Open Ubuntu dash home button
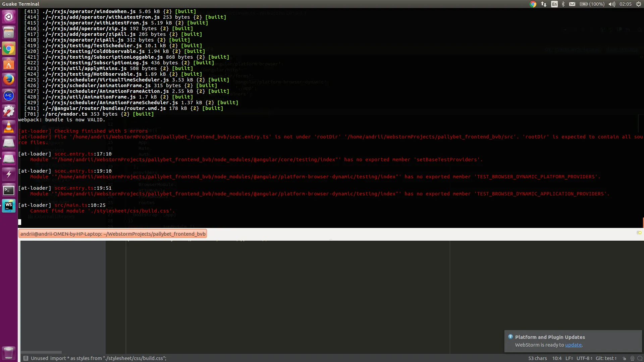The image size is (644, 362). pyautogui.click(x=9, y=17)
